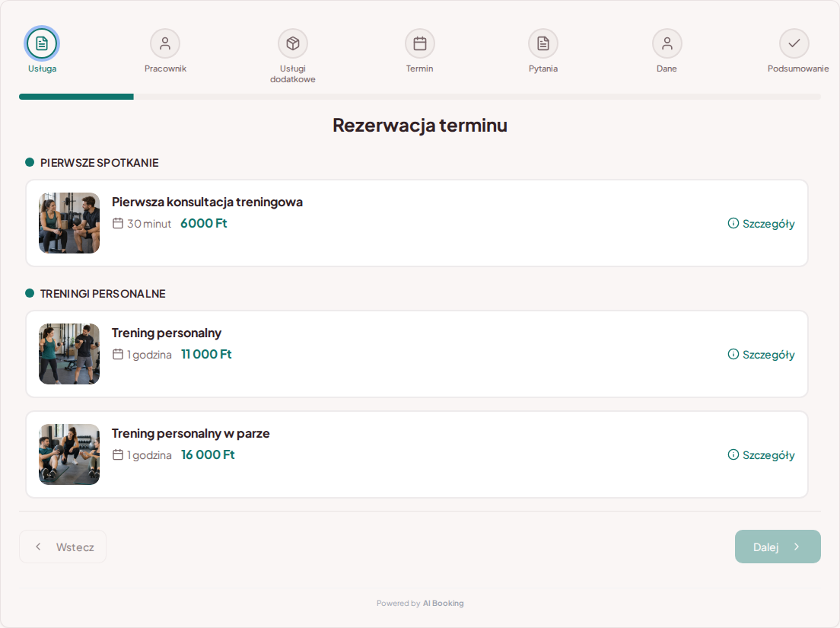Open Szczegóły for Pierwsza konsultacja treningowa

[x=761, y=224]
